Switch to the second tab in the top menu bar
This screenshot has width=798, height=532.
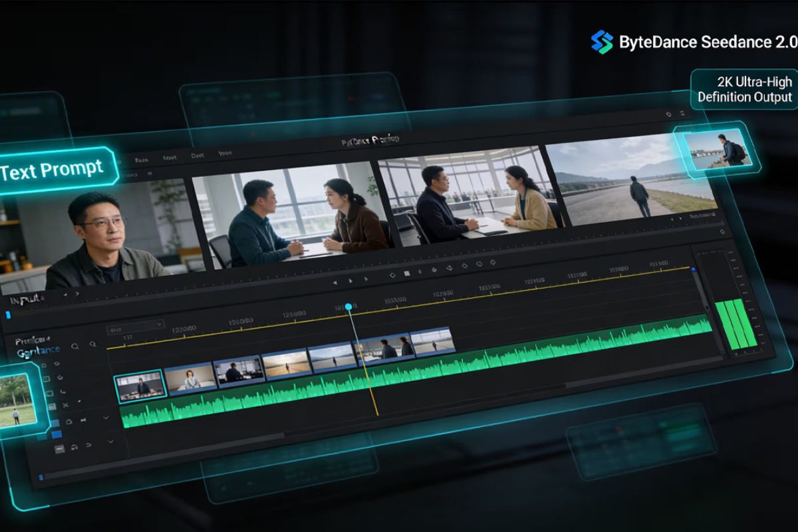click(x=169, y=158)
